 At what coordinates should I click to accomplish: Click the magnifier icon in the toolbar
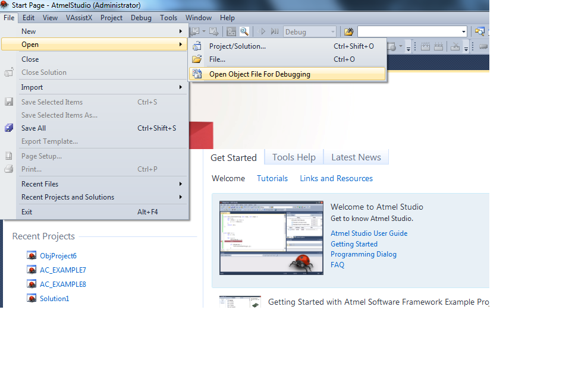point(244,31)
